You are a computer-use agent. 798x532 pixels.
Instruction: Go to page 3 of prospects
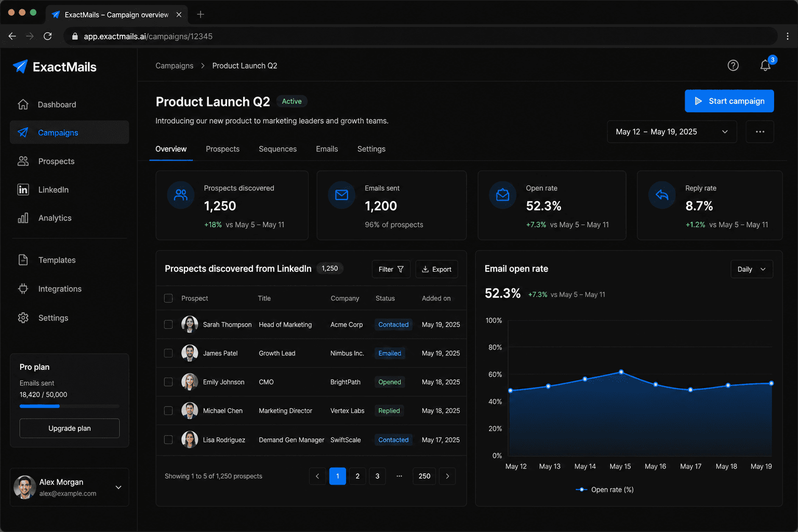[x=377, y=476]
